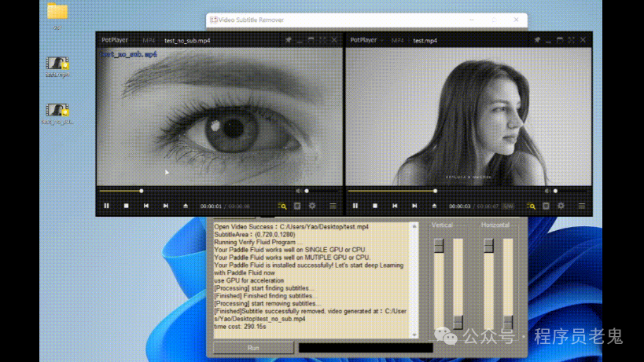This screenshot has width=644, height=362.
Task: Stop playback in the test_no_sub.mp4 player
Action: 126,206
